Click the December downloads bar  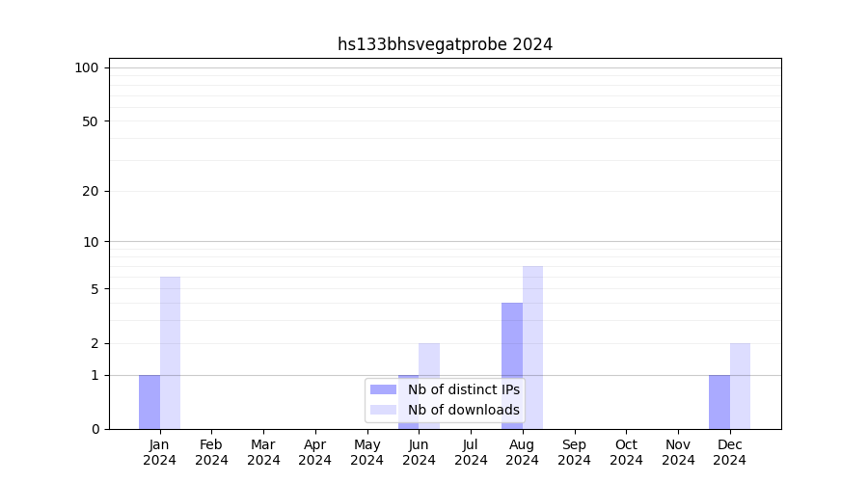tap(740, 386)
